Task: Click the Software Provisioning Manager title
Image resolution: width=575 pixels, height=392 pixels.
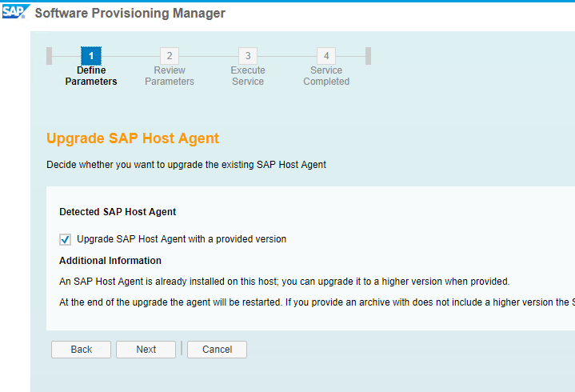Action: (130, 14)
